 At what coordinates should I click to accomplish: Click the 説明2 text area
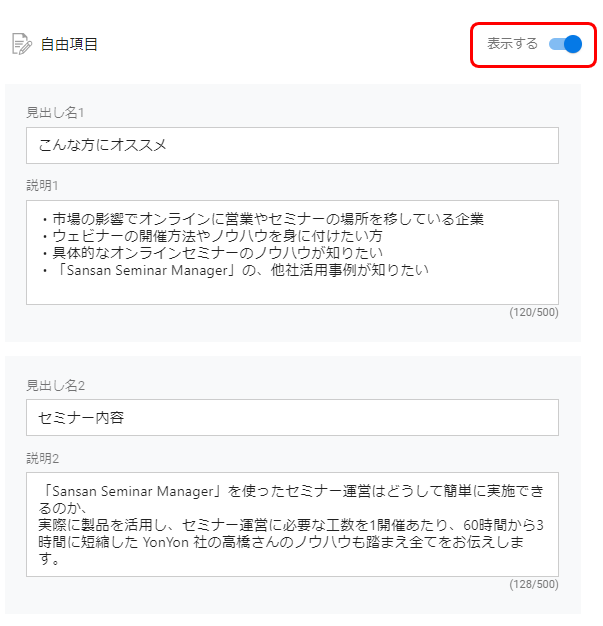point(292,524)
